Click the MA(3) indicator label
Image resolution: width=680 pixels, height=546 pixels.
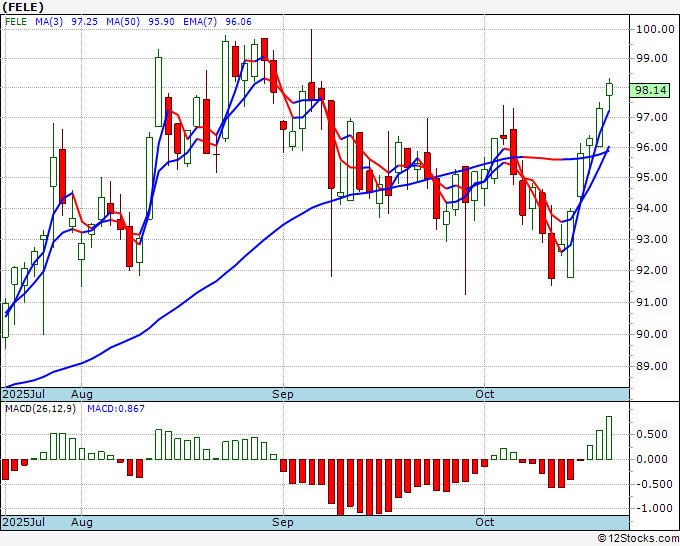pyautogui.click(x=49, y=22)
